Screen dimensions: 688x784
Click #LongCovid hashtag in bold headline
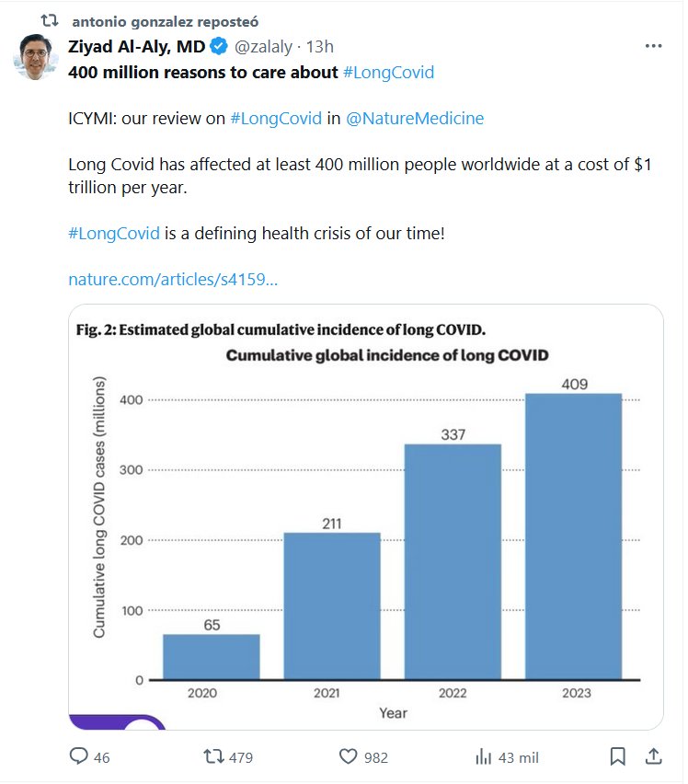point(388,72)
